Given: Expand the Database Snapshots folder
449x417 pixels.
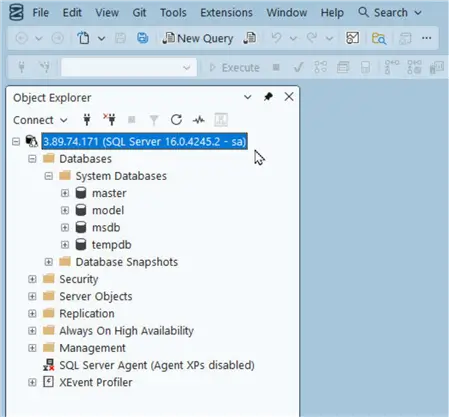Looking at the screenshot, I should point(49,262).
